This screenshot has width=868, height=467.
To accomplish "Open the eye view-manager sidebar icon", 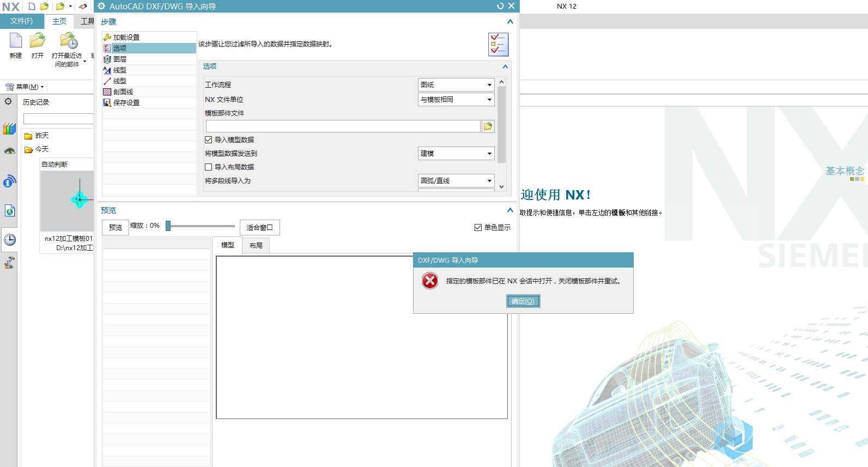I will pos(9,151).
